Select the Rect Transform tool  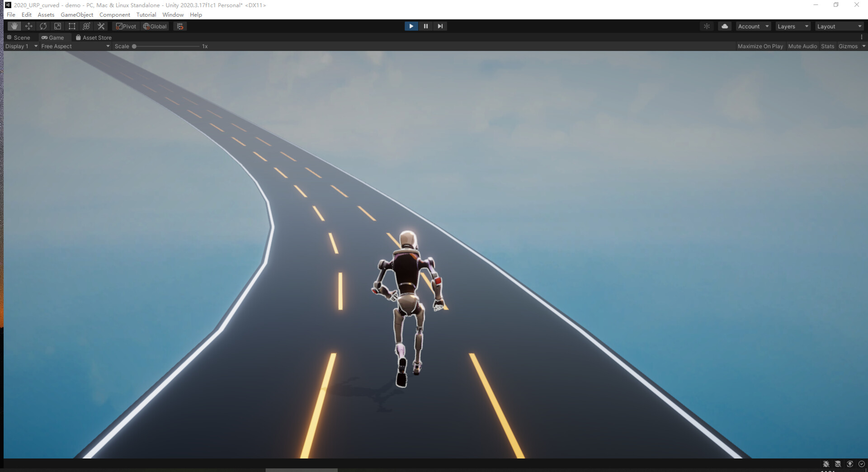(x=72, y=26)
